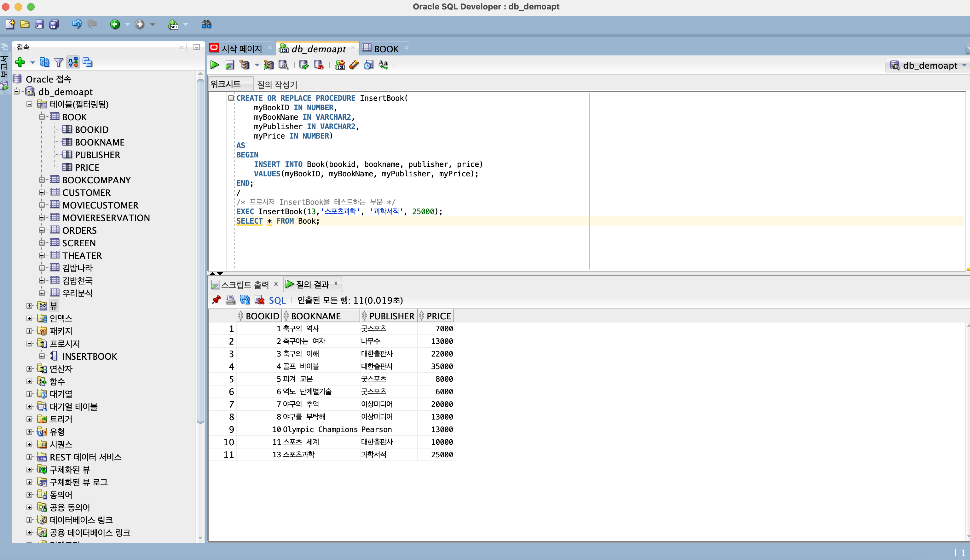This screenshot has height=560, width=970.
Task: Click the filter funnel icon in connections panel
Action: point(59,62)
